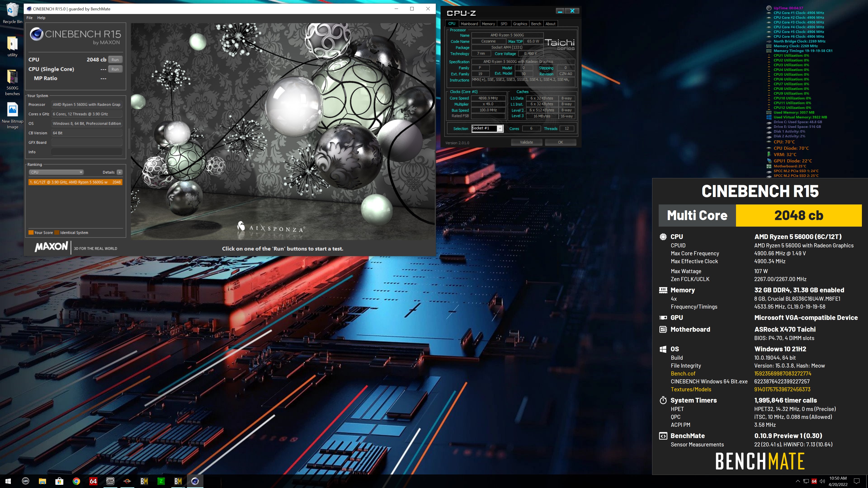The image size is (868, 488).
Task: Click the rendered AIXSPONZA scene image
Action: [x=283, y=131]
